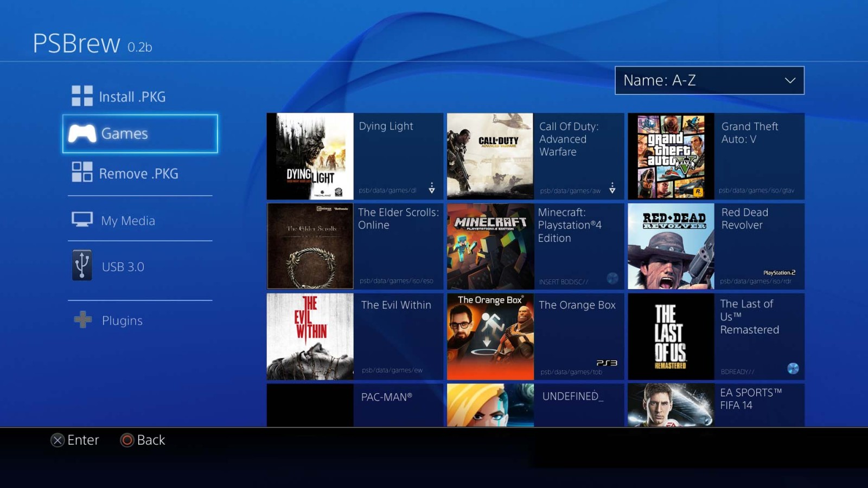Click the download arrow on Dying Light

[x=432, y=188]
